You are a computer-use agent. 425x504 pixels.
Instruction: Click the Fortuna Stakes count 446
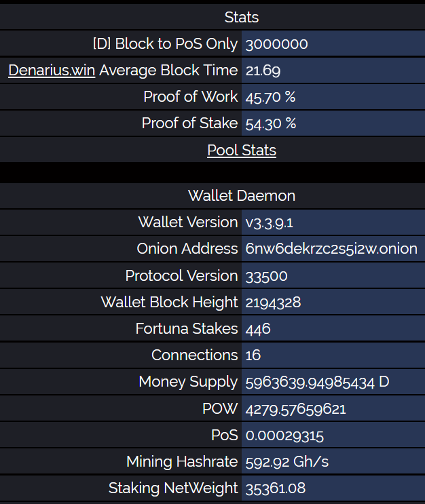coord(258,329)
